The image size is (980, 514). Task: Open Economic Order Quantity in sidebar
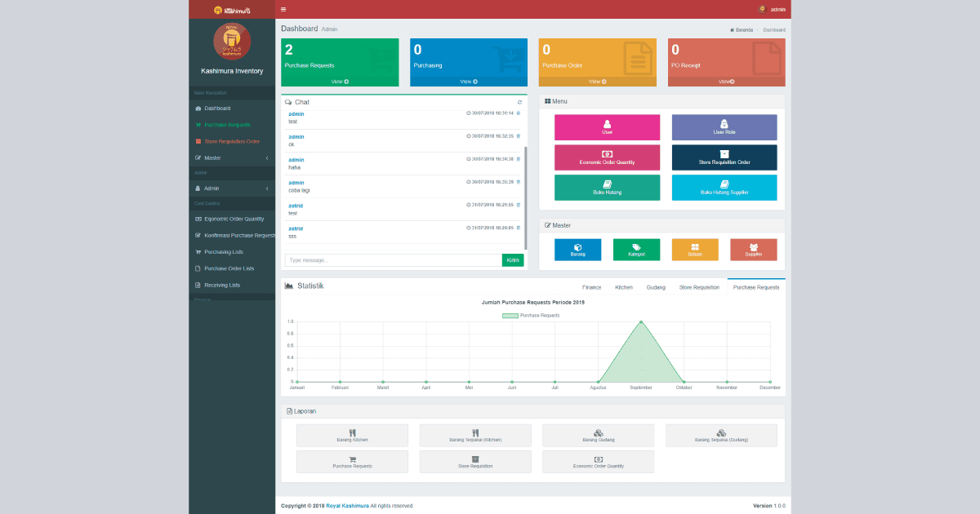[x=232, y=219]
